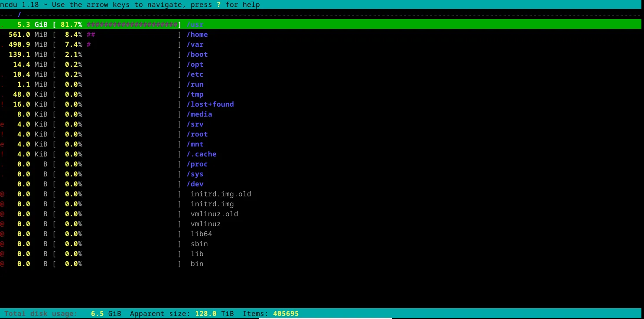The image size is (644, 319).
Task: Click the 139.1 MiB size value
Action: click(x=28, y=55)
